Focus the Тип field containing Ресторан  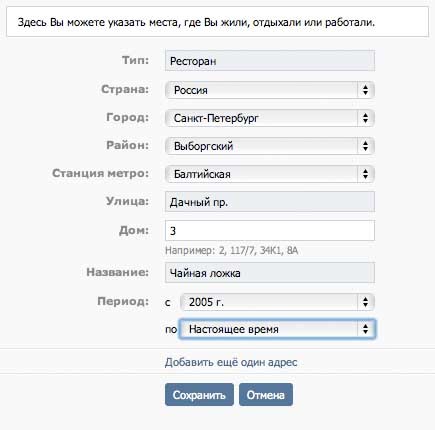[270, 61]
